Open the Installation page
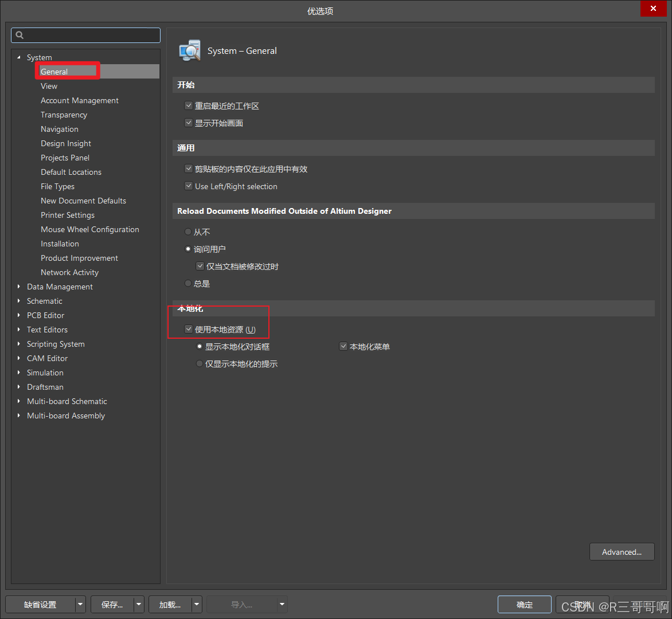Image resolution: width=672 pixels, height=619 pixels. [60, 244]
